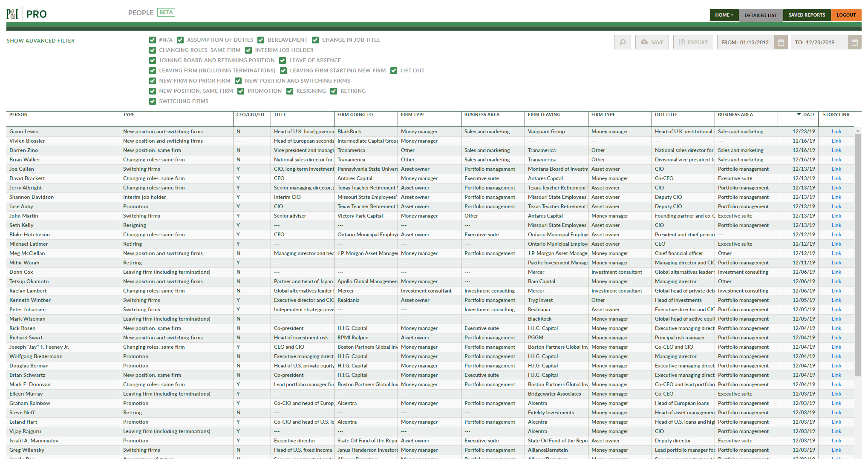Screen dimensions: 868x459
Task: Click the search magnifier icon button
Action: point(622,42)
